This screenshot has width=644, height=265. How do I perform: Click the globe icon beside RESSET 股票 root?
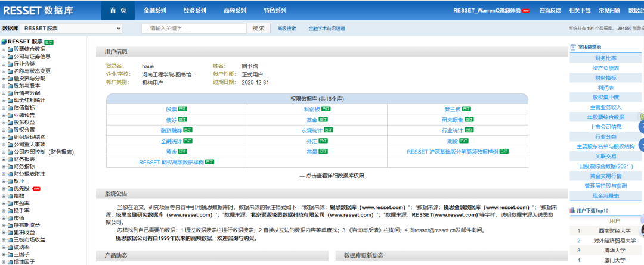point(4,42)
